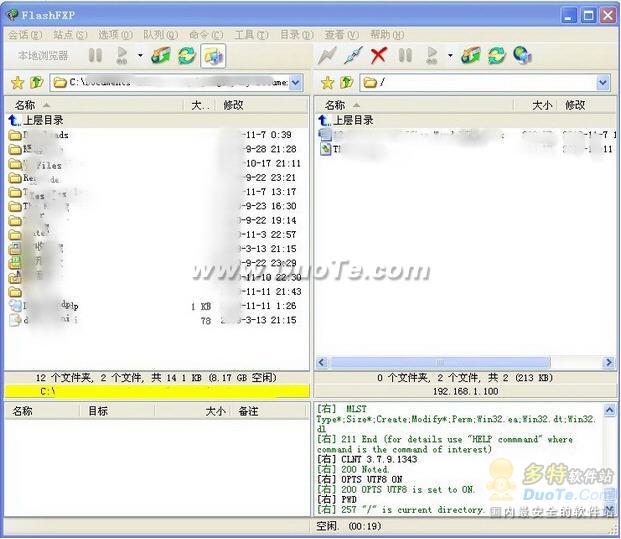Screen dimensions: 621x539
Task: Go up a folder in the right pane
Action: click(x=347, y=82)
